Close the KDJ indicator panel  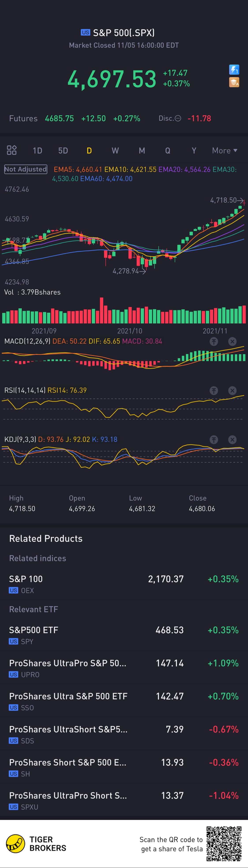pos(232,439)
